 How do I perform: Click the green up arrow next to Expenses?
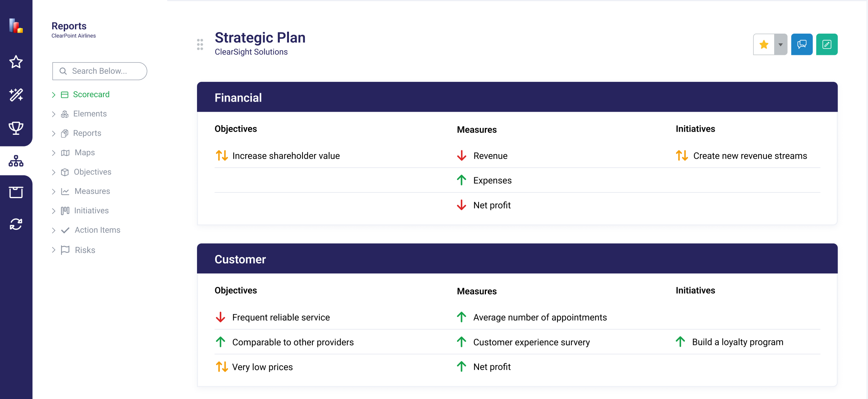(x=462, y=180)
